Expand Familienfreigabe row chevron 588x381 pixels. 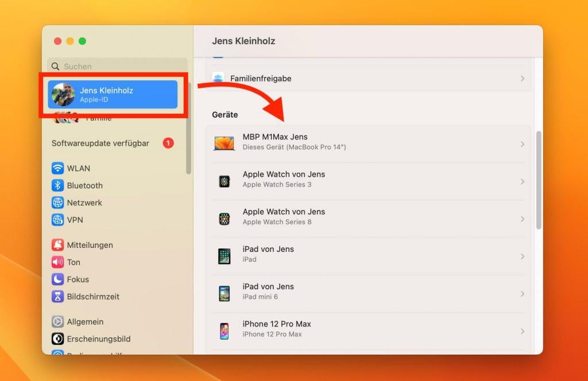[x=523, y=78]
